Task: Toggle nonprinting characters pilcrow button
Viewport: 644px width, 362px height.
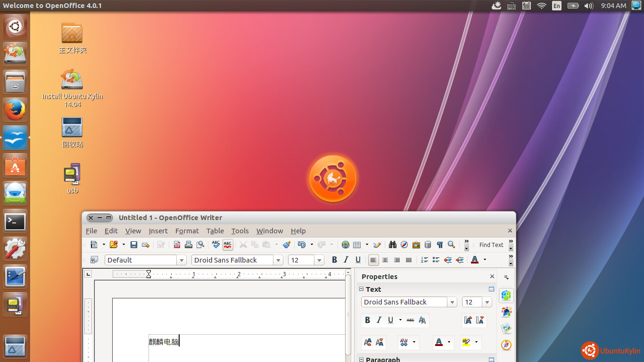Action: point(439,245)
